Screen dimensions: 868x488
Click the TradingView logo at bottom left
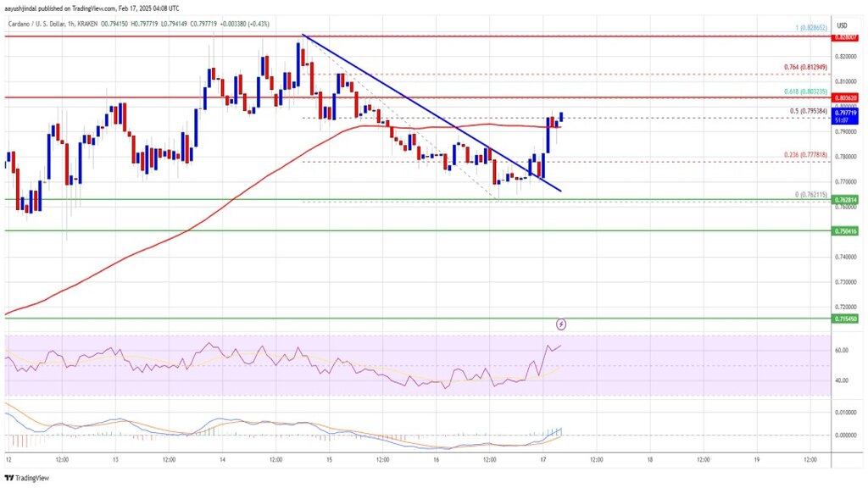(x=27, y=478)
